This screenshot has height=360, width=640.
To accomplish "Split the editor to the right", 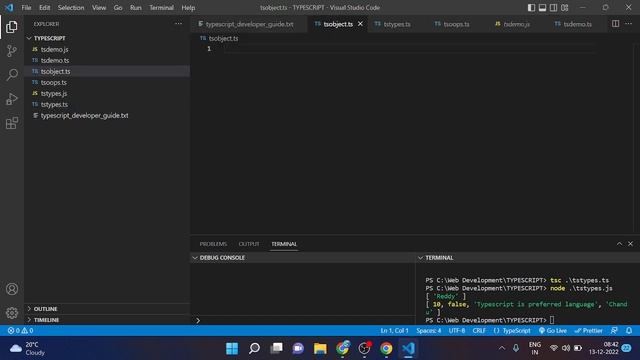I will pyautogui.click(x=615, y=24).
